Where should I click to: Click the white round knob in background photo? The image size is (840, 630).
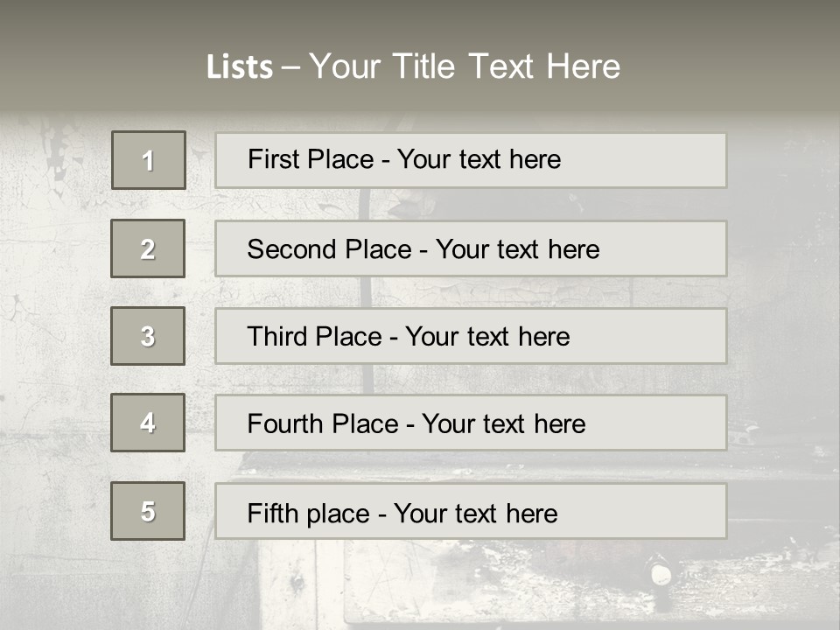point(661,575)
